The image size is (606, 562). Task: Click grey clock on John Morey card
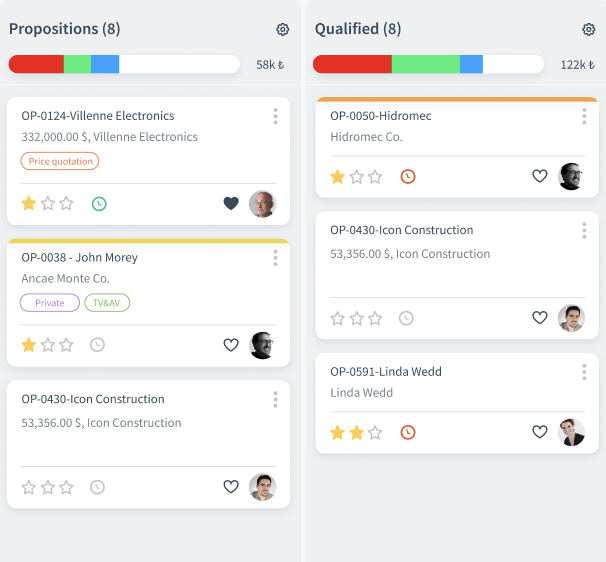pos(97,345)
